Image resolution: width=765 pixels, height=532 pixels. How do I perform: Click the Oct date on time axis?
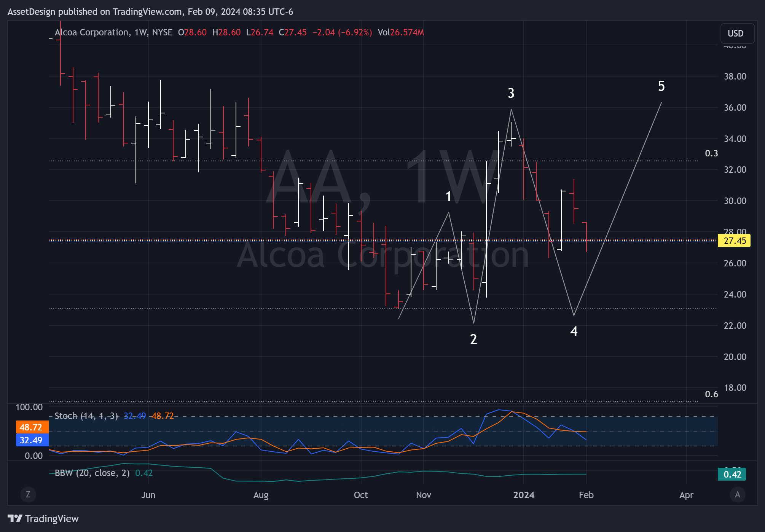[x=361, y=495]
